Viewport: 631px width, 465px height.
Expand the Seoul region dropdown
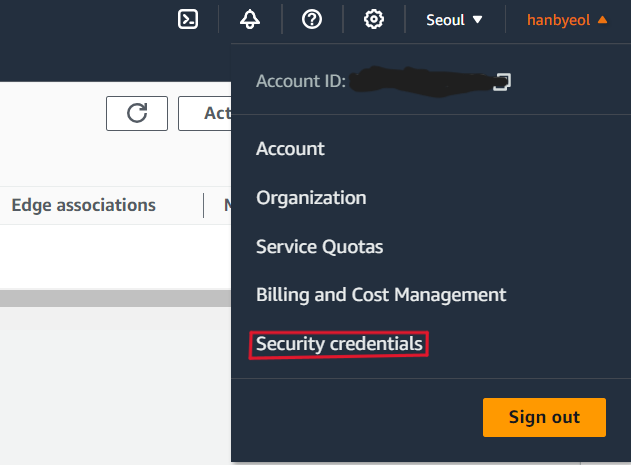454,20
